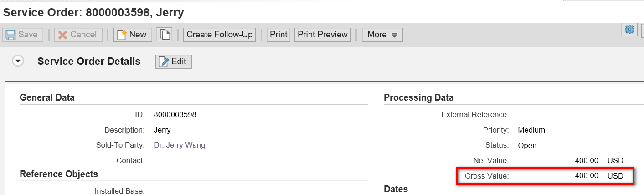644x195 pixels.
Task: Collapse the Service Order Details section
Action: pyautogui.click(x=18, y=61)
